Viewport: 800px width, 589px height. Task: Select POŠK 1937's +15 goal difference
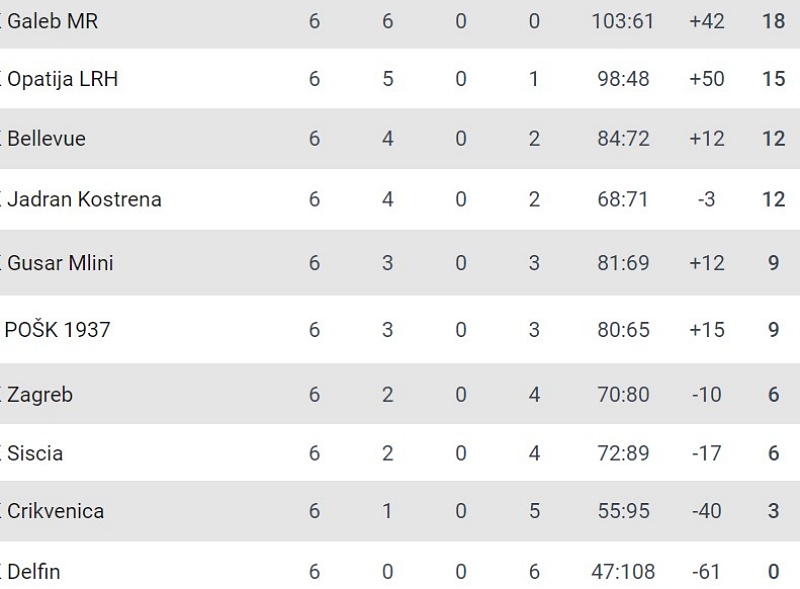707,330
